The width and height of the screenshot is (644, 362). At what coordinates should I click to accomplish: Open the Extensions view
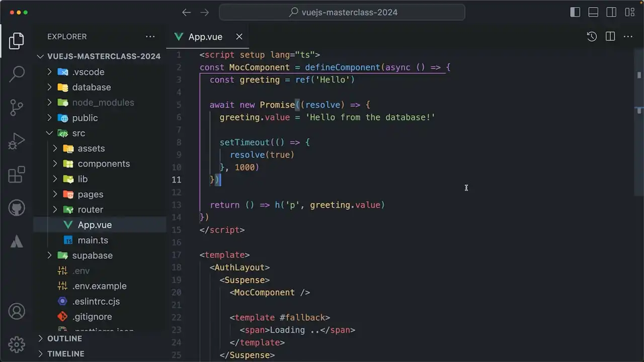pos(17,174)
